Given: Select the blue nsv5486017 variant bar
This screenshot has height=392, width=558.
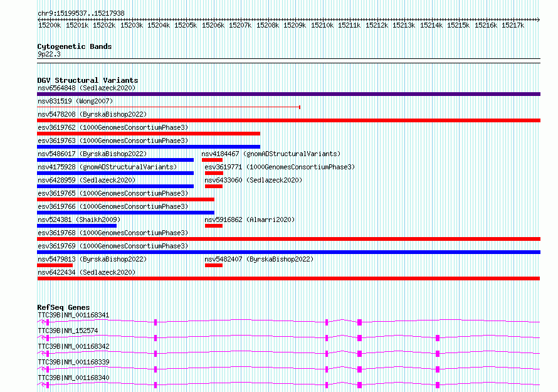Looking at the screenshot, I should pos(115,160).
